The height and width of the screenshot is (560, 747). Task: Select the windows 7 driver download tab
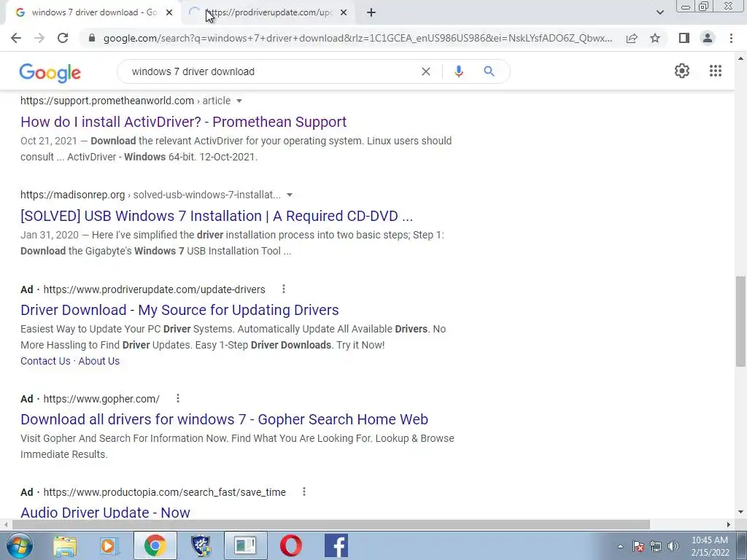point(94,13)
